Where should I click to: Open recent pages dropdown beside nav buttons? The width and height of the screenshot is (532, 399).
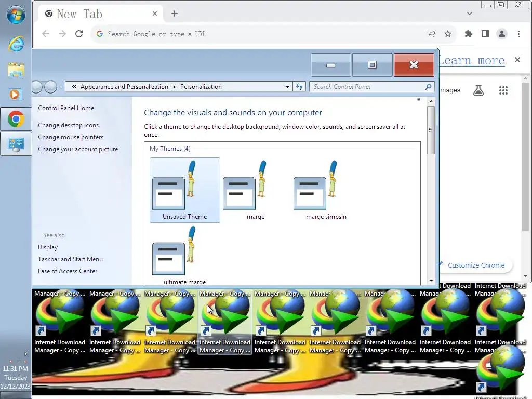[60, 87]
